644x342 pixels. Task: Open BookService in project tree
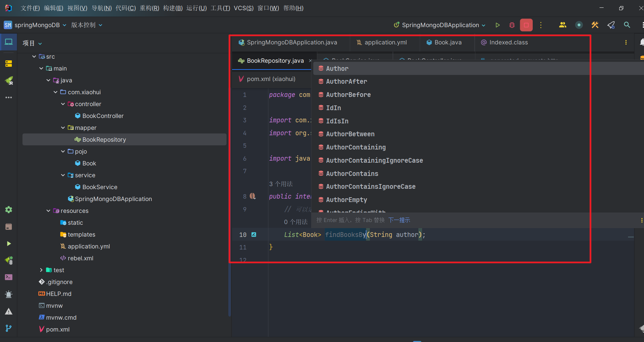[100, 187]
